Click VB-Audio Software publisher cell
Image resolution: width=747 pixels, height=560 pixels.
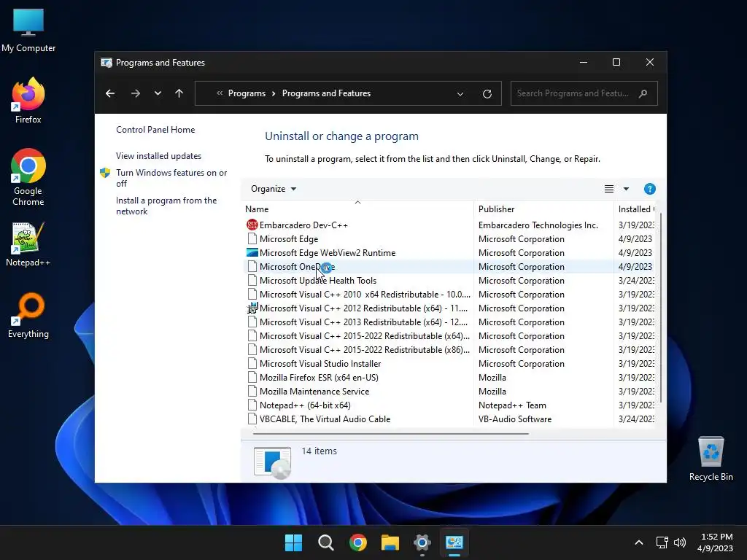point(515,419)
